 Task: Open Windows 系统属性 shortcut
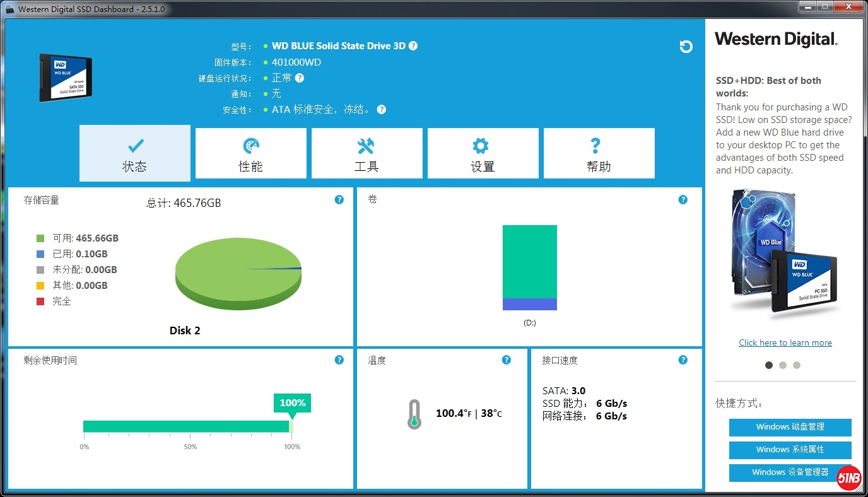pyautogui.click(x=790, y=450)
